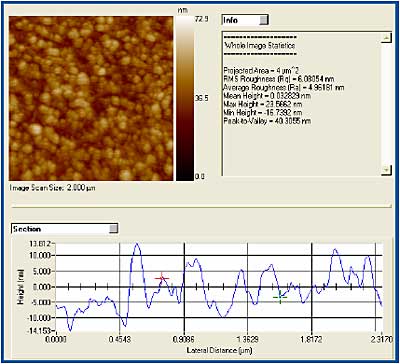Click the 'Lateral Distance [µm]' axis title
Screen dimensions: 400x364
(219, 350)
